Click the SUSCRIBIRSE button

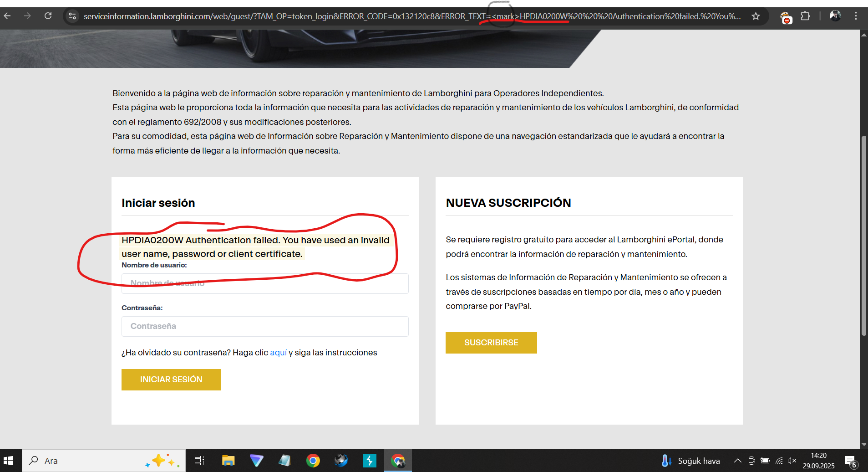[491, 343]
